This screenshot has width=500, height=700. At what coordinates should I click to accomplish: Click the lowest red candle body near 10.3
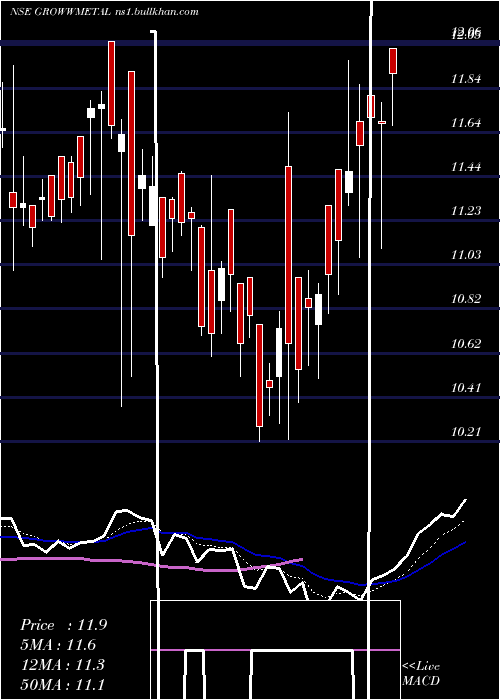259,375
